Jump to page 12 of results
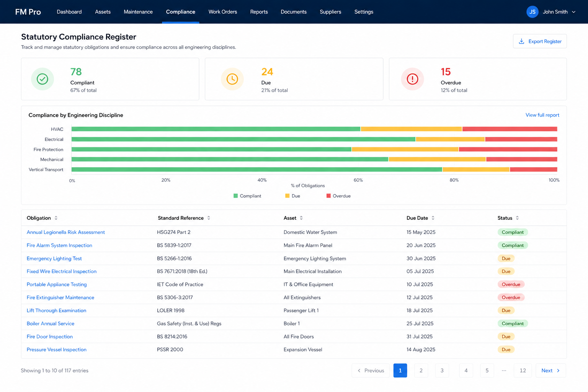This screenshot has height=392, width=588. click(x=523, y=371)
